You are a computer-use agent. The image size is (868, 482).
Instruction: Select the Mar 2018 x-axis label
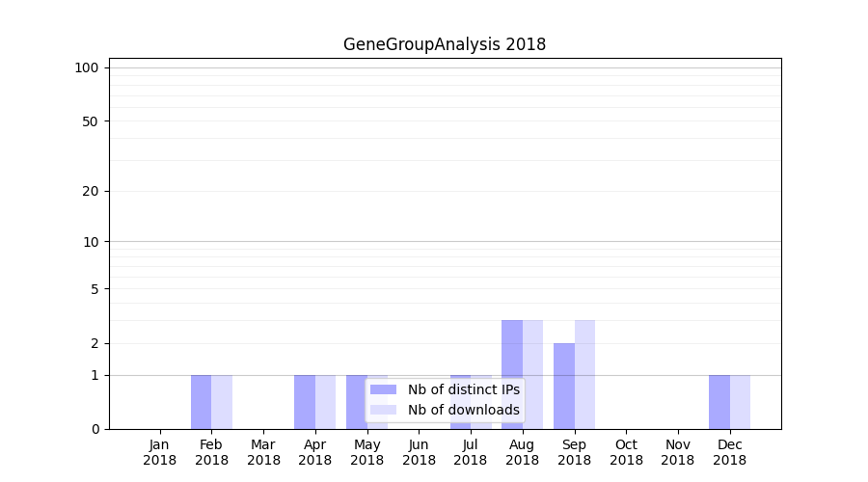click(263, 452)
